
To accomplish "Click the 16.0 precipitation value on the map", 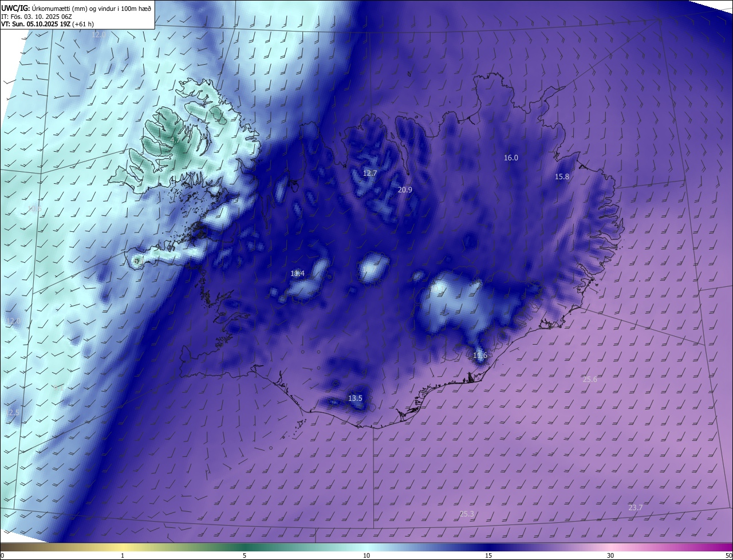I will (x=511, y=158).
